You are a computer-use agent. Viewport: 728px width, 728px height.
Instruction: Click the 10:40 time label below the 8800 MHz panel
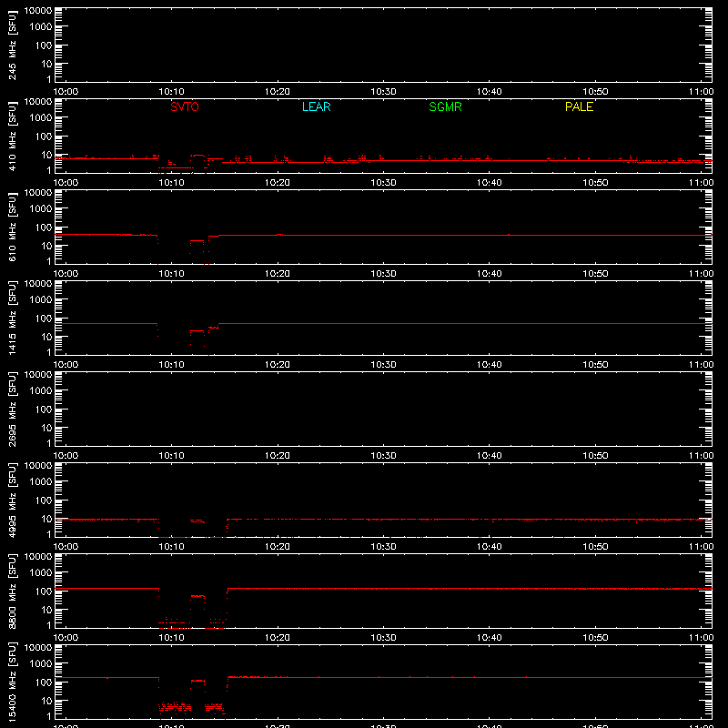tap(489, 638)
